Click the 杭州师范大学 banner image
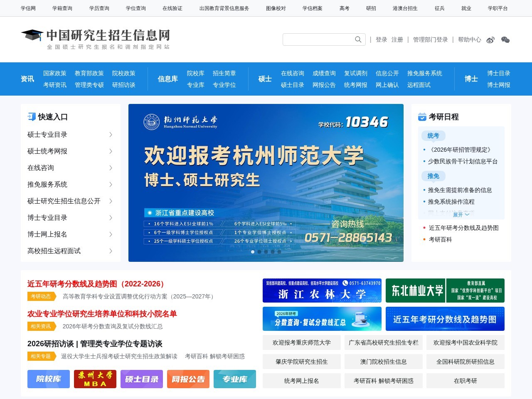The height and width of the screenshot is (399, 532). [x=266, y=183]
